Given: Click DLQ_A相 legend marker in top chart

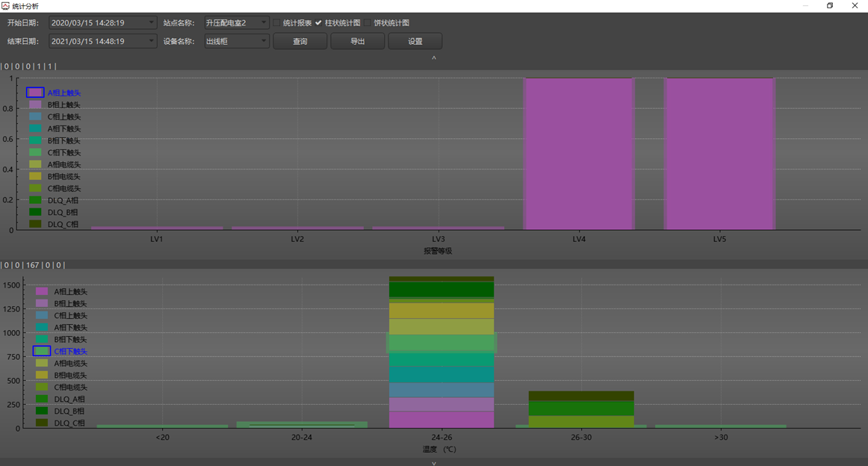Looking at the screenshot, I should (x=35, y=200).
